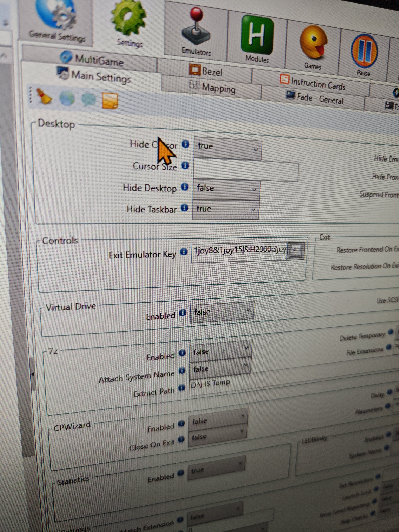The image size is (399, 532).
Task: Click the speech bubble toolbar icon
Action: pos(88,99)
